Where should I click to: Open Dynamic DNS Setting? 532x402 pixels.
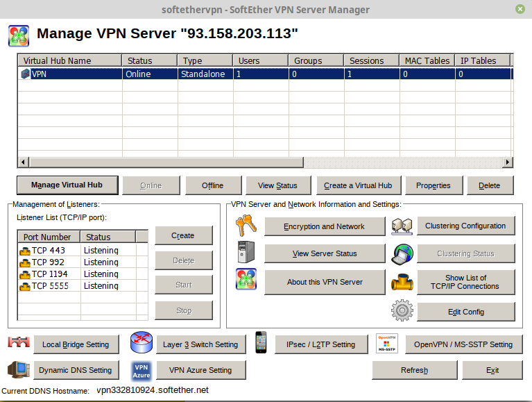(76, 370)
